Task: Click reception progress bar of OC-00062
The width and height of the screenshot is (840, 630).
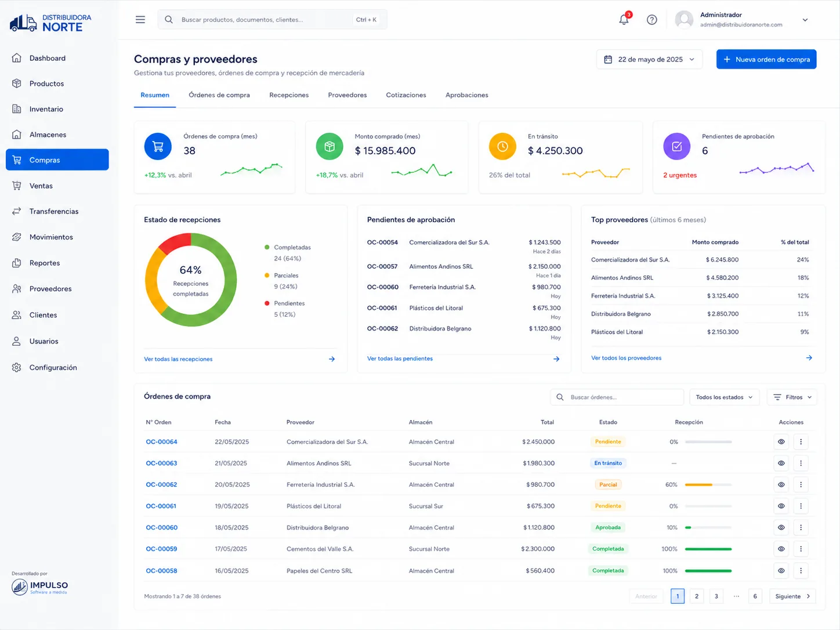Action: [708, 484]
